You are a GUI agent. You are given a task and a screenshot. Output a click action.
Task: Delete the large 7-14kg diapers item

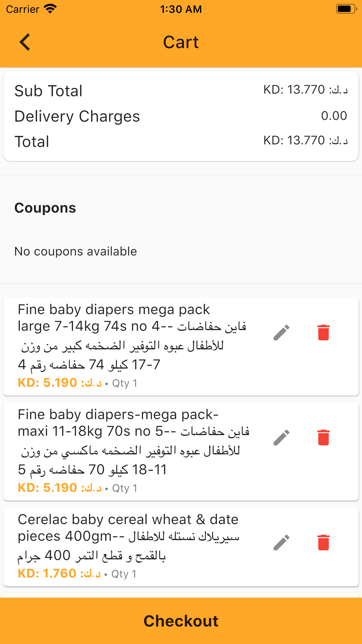(323, 332)
